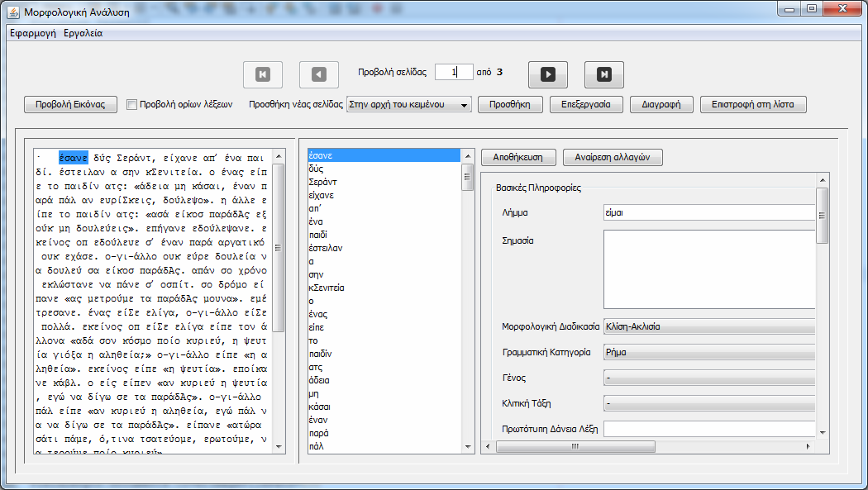
Task: Select παιδίν in the word list
Action: tap(384, 354)
